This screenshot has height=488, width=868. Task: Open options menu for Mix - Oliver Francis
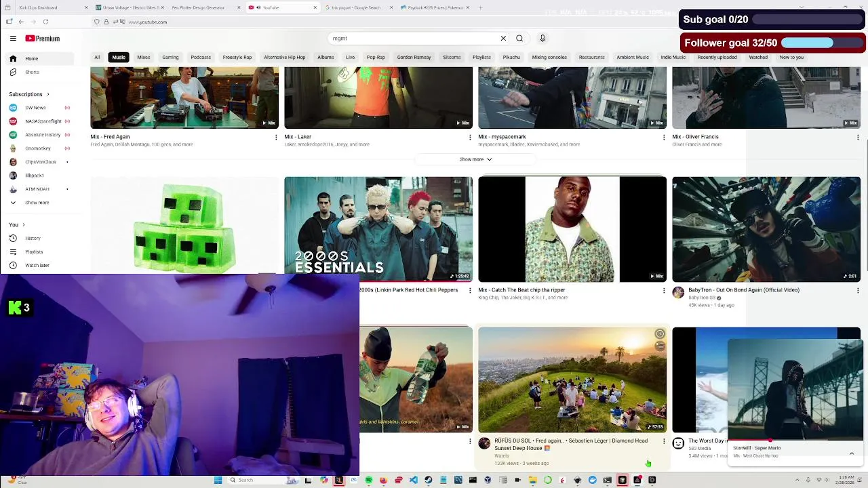(x=858, y=138)
